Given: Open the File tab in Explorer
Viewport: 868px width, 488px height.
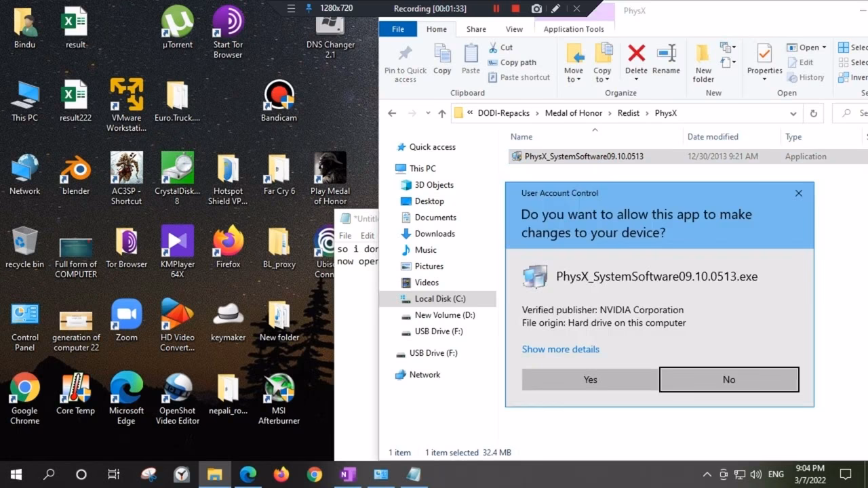Looking at the screenshot, I should pos(398,29).
